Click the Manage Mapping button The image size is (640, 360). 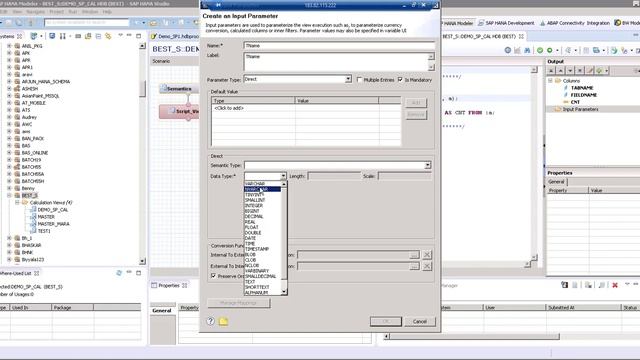239,303
